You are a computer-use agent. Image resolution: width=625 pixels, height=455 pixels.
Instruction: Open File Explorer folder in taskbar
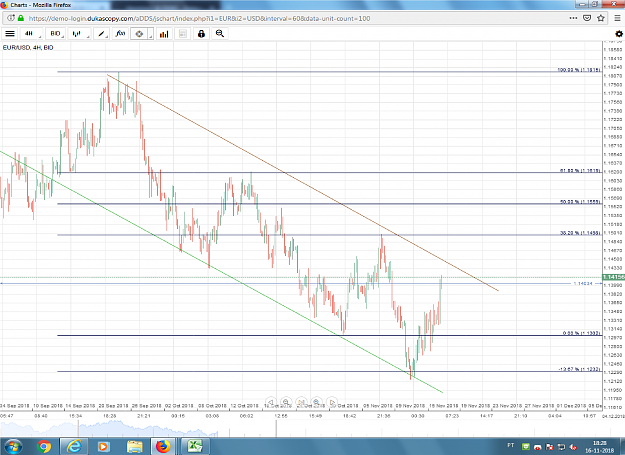(x=134, y=446)
